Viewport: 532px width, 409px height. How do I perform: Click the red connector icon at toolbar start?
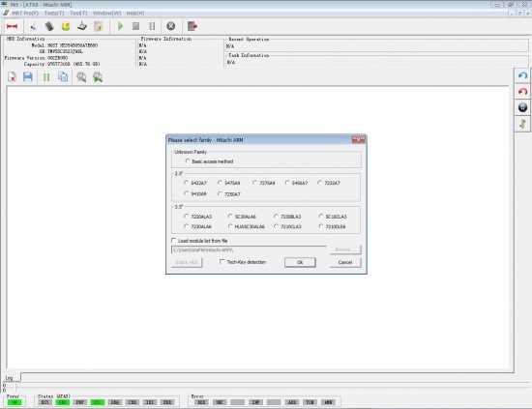tap(13, 26)
